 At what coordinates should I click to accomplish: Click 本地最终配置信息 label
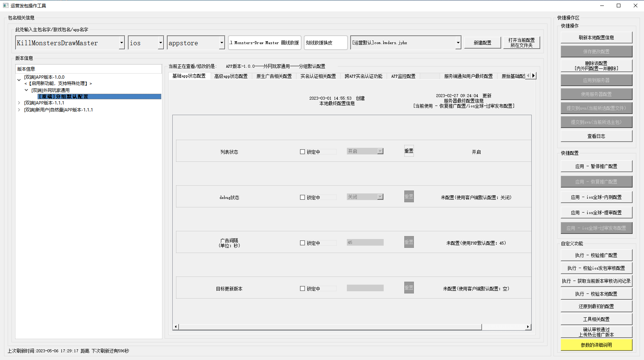[x=337, y=103]
